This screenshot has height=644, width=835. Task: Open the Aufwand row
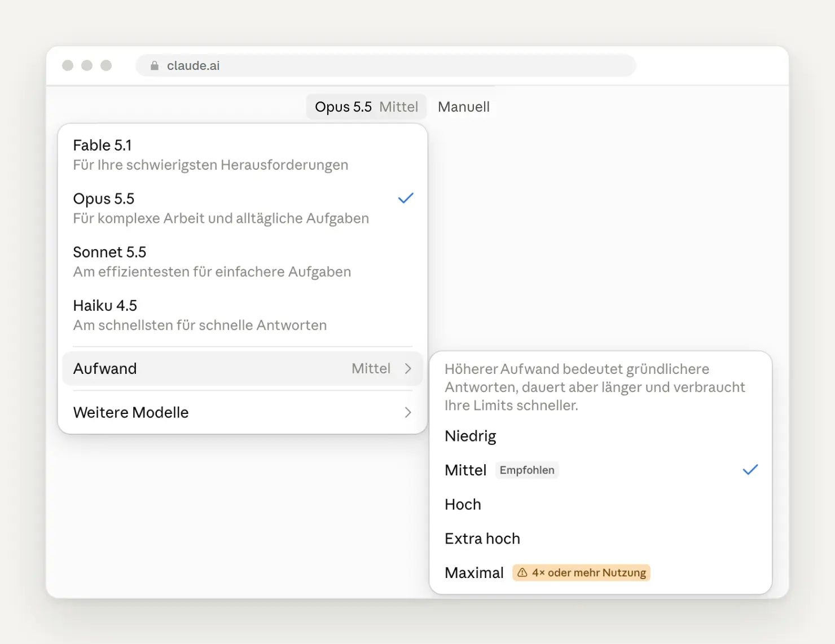click(x=243, y=368)
